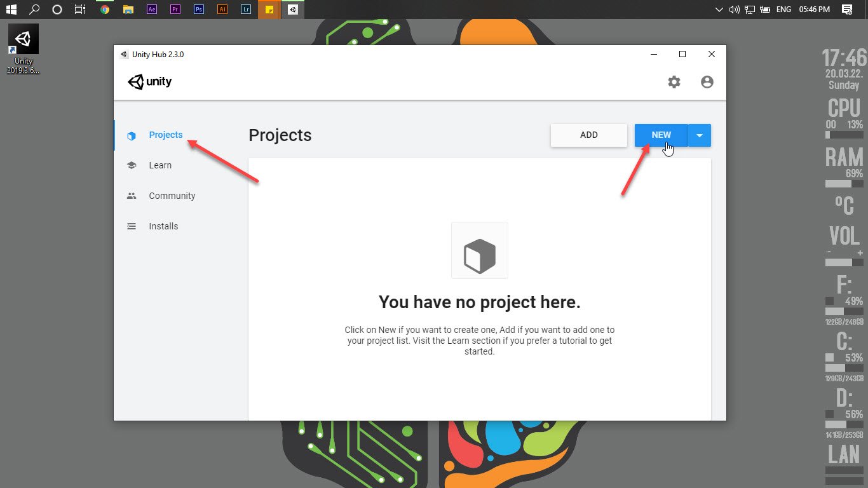Click the Projects page heading
Image resolution: width=868 pixels, height=488 pixels.
pos(280,135)
